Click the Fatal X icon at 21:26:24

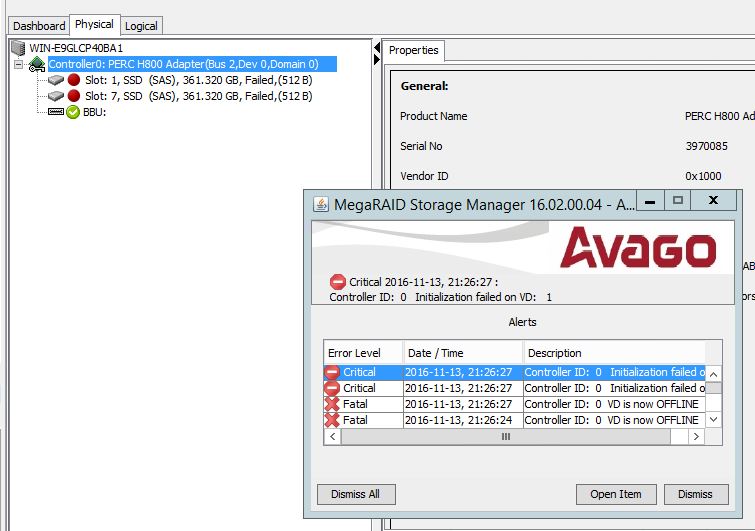point(332,420)
